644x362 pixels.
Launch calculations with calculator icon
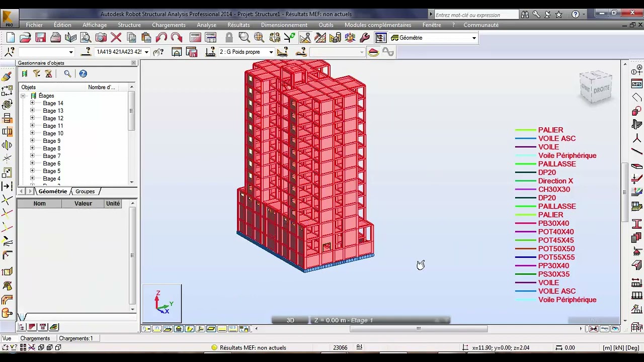(195, 38)
